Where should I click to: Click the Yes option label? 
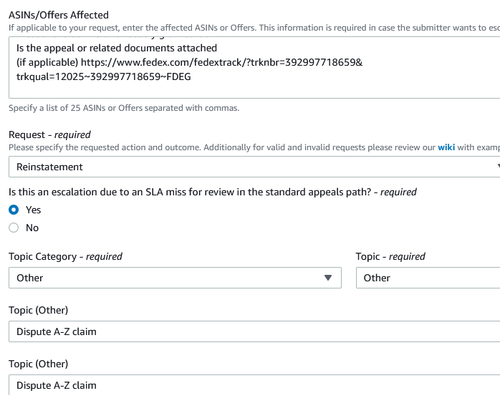coord(33,210)
